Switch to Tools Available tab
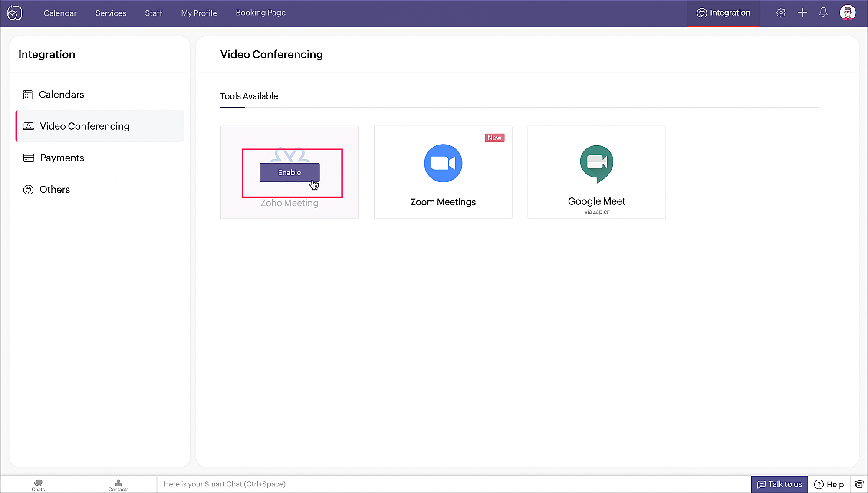 tap(249, 96)
